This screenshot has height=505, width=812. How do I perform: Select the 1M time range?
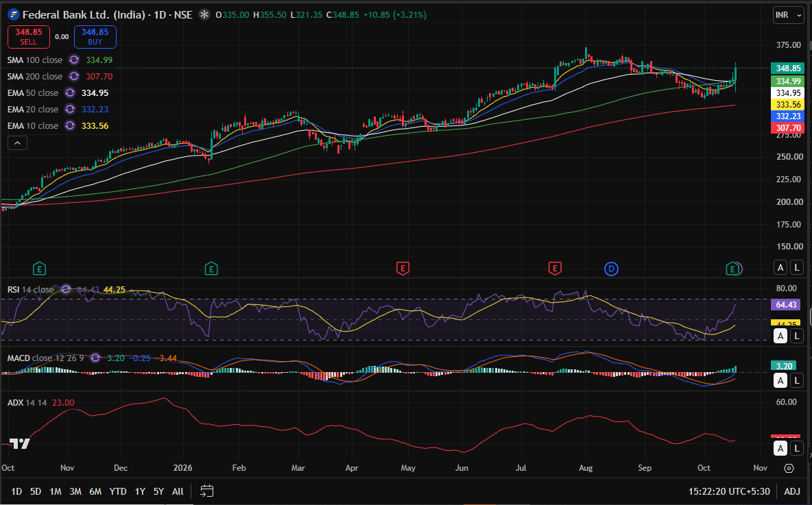coord(56,491)
